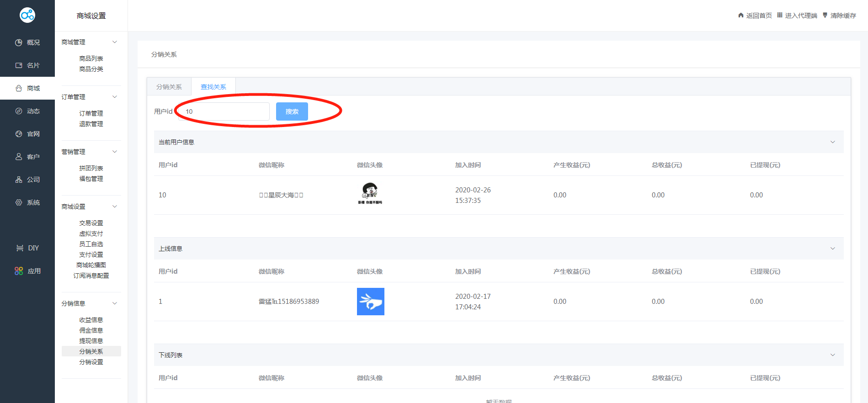Screen dimensions: 868x403
Task: Open 支付设置 in the submenu
Action: pyautogui.click(x=91, y=255)
